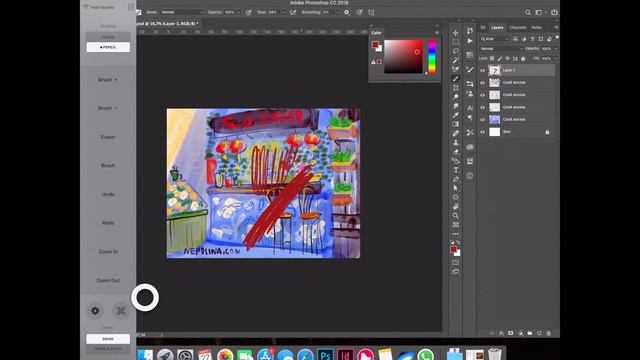This screenshot has height=360, width=640.
Task: Open brush Flow slider dropdown
Action: pos(283,12)
